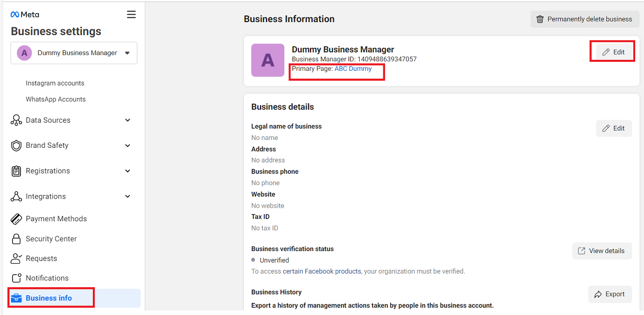Screen dimensions: 644x315
Task: Click the No website value
Action: 267,206
